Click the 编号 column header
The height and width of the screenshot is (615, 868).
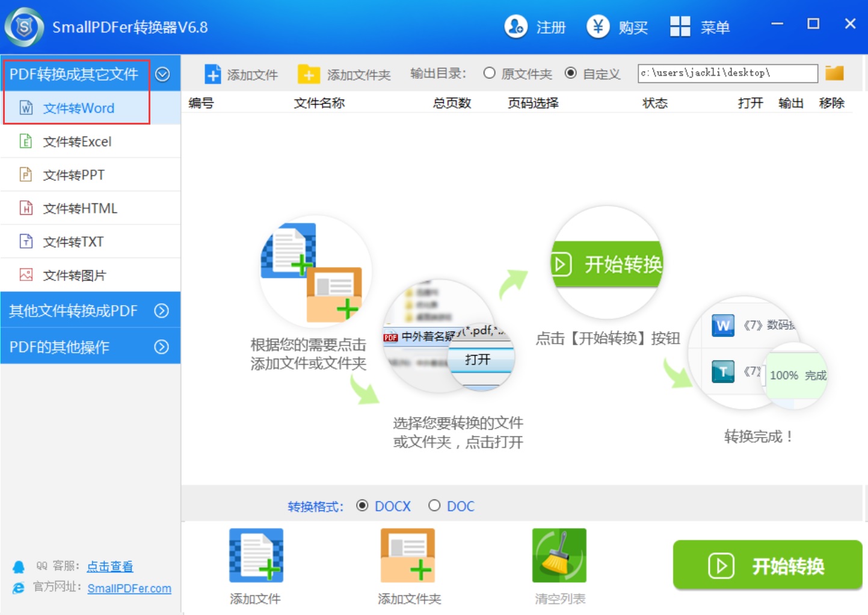click(x=201, y=103)
